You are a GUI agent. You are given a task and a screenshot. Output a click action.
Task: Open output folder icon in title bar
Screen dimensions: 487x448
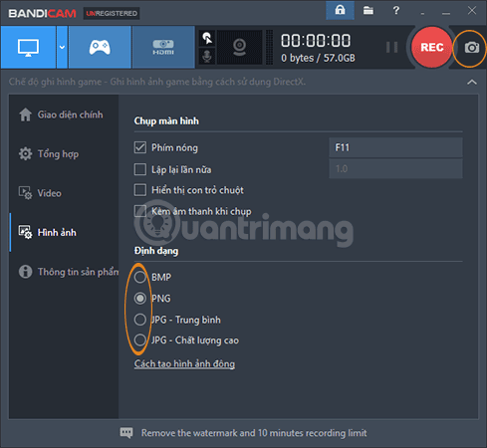(368, 11)
